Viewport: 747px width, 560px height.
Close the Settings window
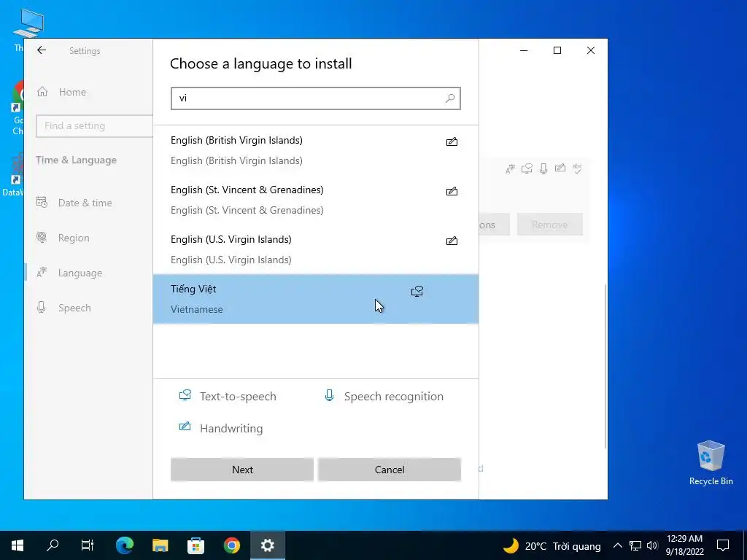591,50
